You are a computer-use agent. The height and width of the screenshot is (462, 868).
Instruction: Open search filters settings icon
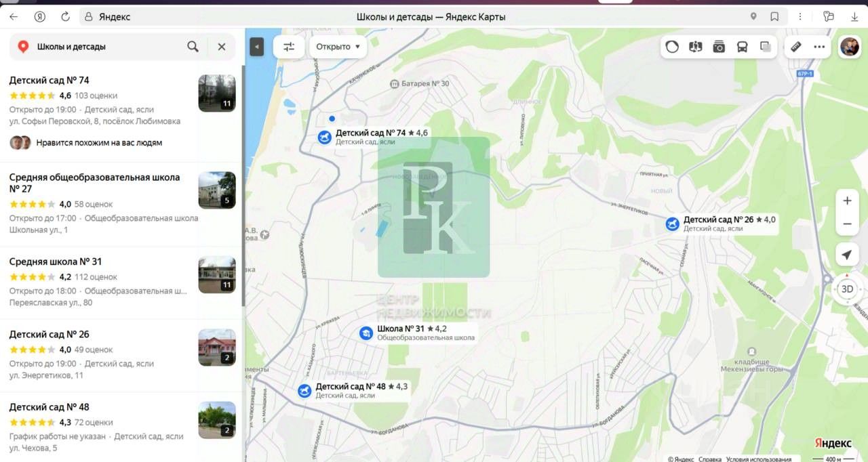pos(289,47)
